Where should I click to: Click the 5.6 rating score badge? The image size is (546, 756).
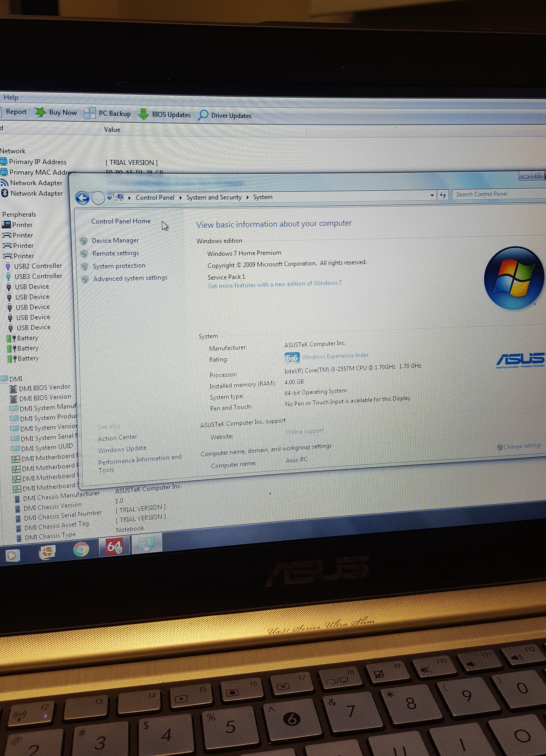pyautogui.click(x=292, y=358)
